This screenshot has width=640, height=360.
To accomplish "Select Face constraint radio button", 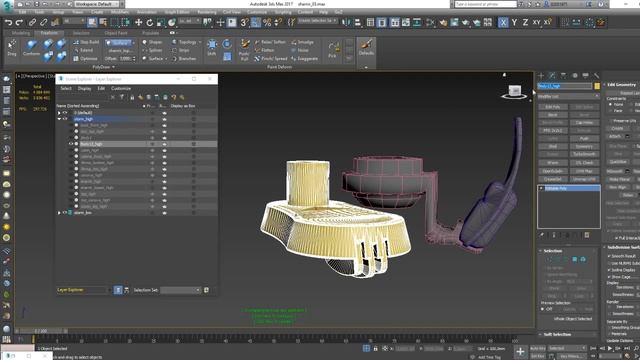I will 611,111.
